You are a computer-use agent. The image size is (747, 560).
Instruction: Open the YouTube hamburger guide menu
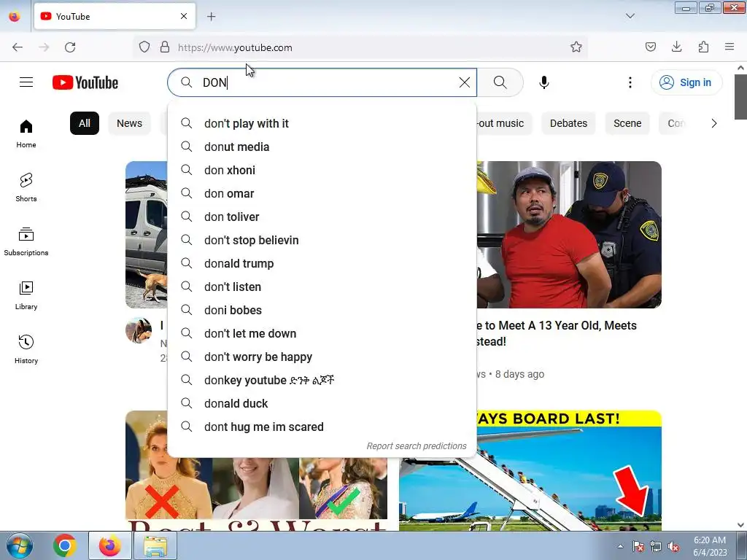click(26, 82)
